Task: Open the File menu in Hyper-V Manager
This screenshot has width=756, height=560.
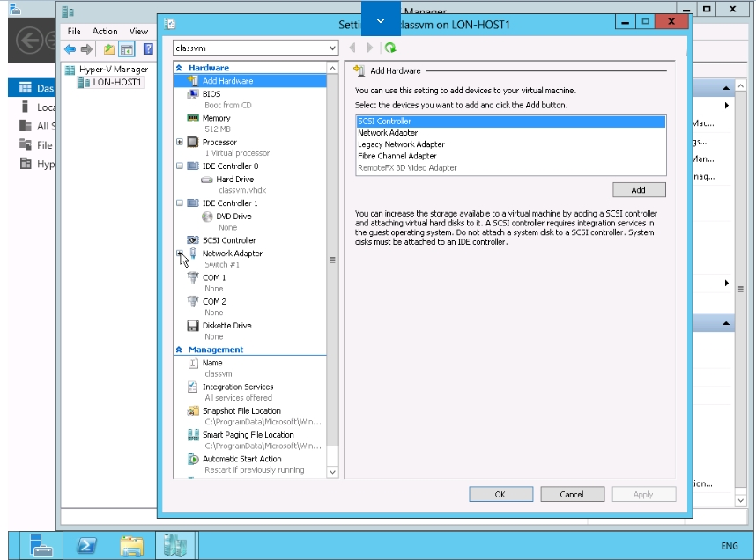Action: click(x=74, y=32)
